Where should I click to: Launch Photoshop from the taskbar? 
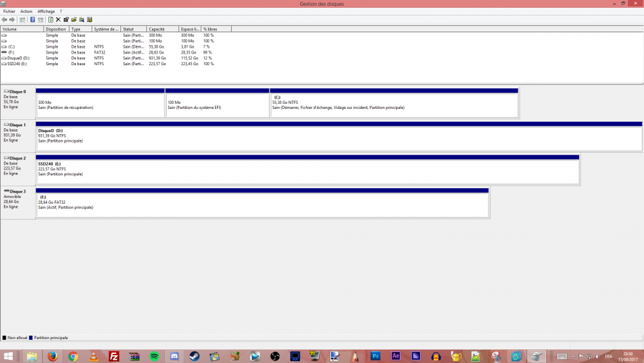375,357
